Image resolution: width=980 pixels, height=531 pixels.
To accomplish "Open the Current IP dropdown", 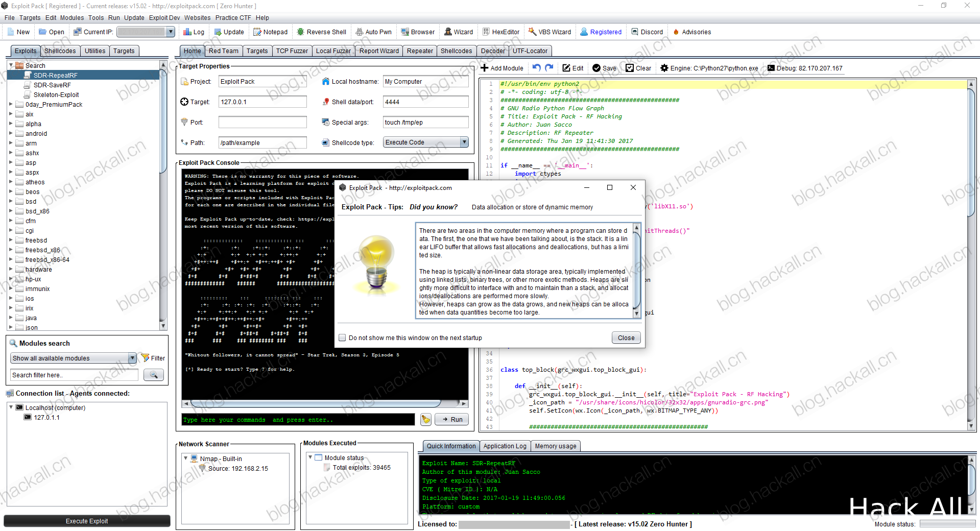I will [171, 32].
